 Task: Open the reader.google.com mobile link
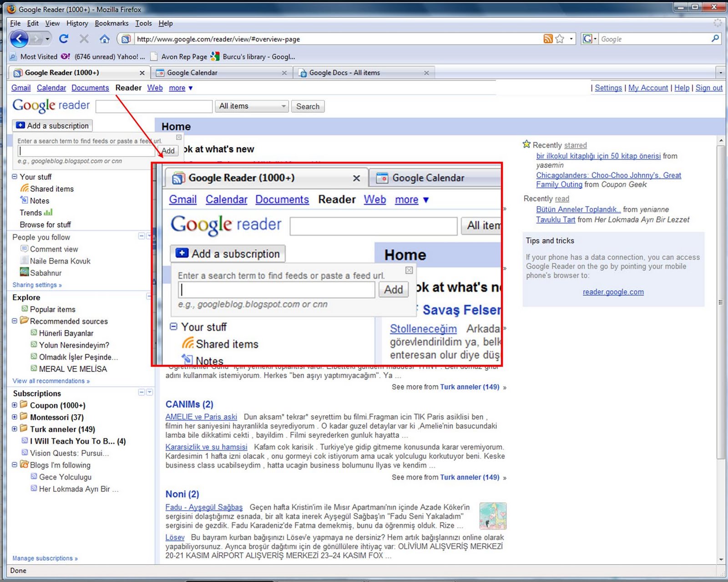(613, 292)
